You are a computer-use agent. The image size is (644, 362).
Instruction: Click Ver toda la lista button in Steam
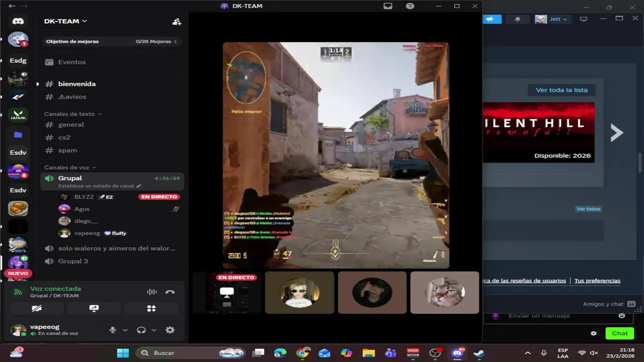click(561, 90)
